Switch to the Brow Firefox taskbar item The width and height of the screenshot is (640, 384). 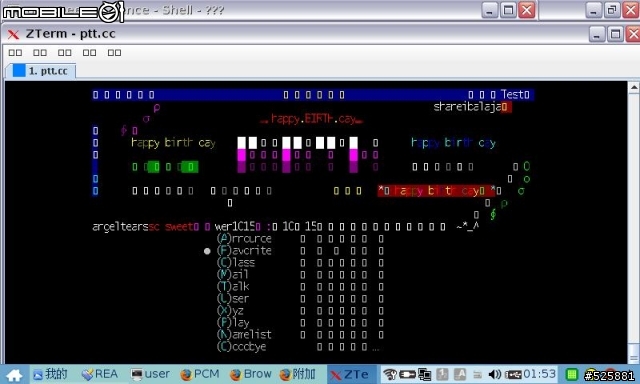coord(251,374)
